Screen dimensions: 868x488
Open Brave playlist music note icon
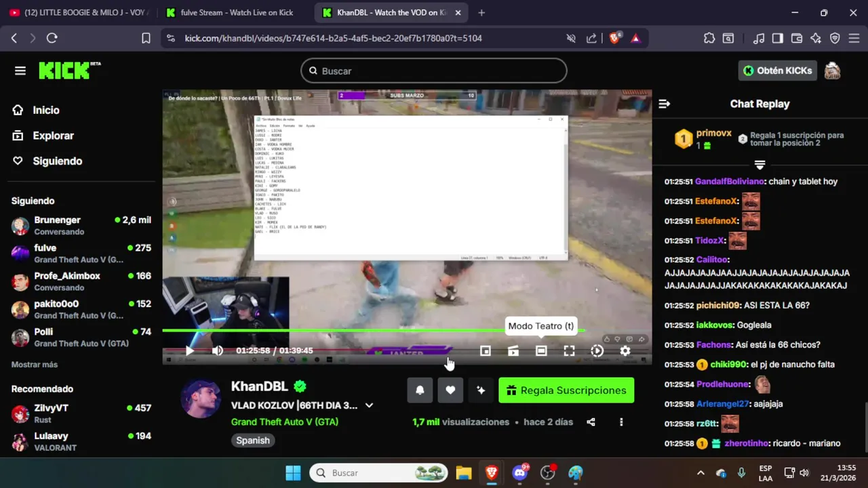(759, 39)
